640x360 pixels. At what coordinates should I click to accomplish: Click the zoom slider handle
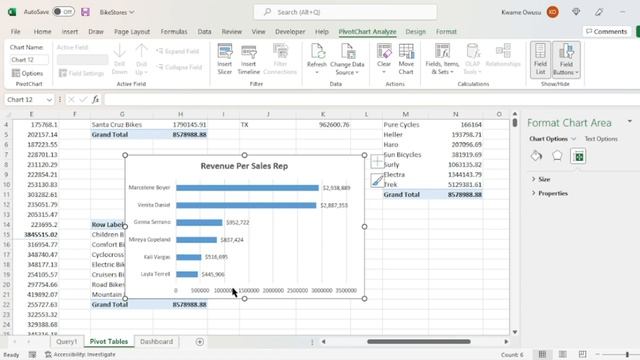click(x=627, y=355)
